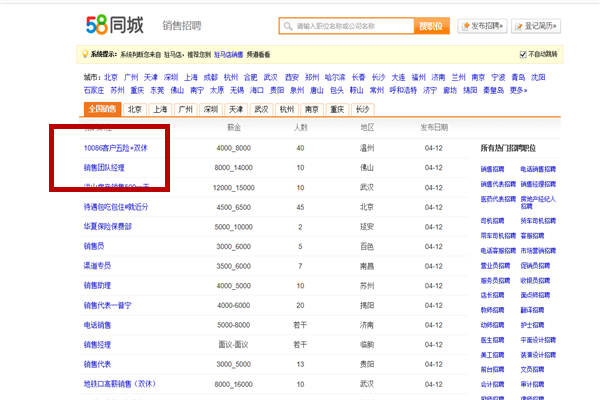Screen dimensions: 600x400
Task: Click the 8000_14000 salary cell
Action: (233, 168)
